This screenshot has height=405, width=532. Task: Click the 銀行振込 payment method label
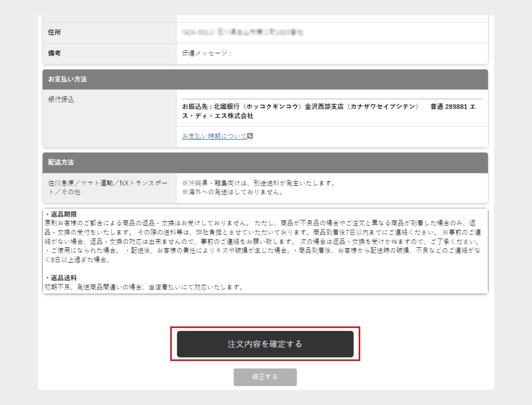(61, 99)
